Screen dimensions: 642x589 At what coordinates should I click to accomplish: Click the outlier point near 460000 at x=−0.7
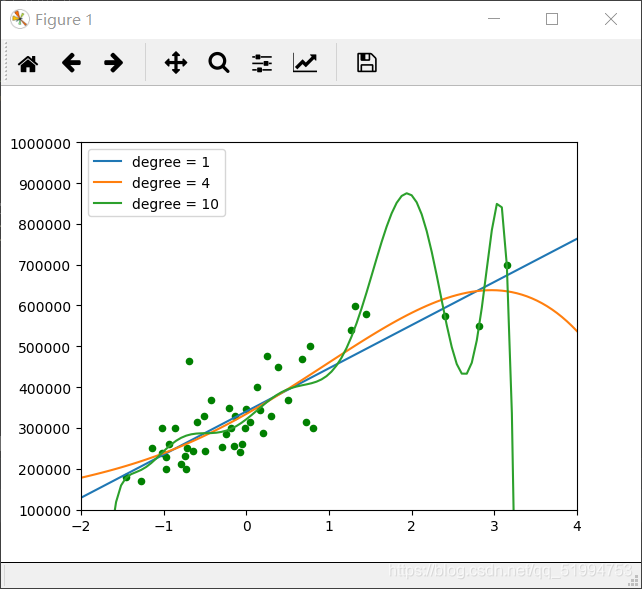189,361
